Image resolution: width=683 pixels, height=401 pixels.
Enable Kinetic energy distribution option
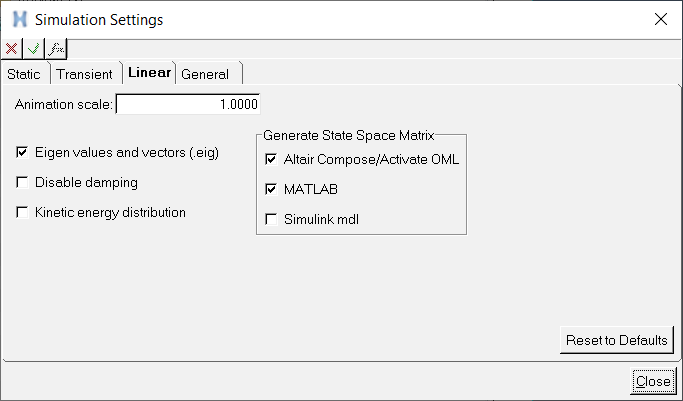[22, 212]
